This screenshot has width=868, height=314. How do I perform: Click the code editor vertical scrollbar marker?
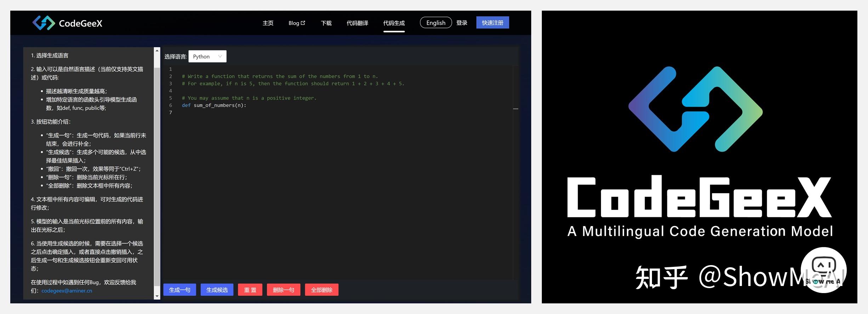point(516,109)
